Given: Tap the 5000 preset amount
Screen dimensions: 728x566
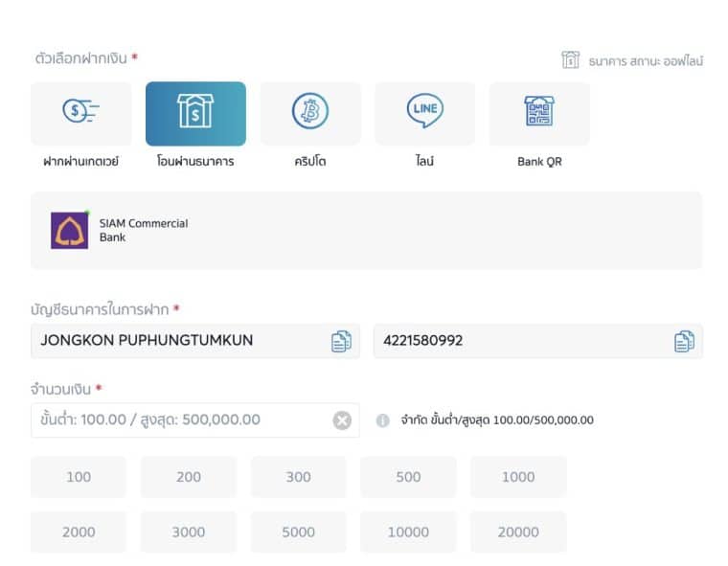Looking at the screenshot, I should [298, 532].
